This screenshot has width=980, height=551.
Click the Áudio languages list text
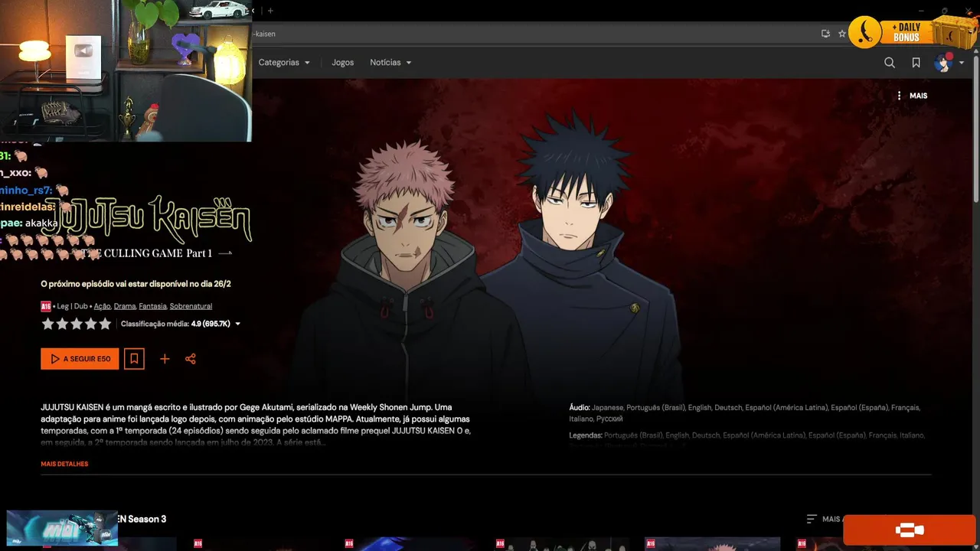coord(745,413)
